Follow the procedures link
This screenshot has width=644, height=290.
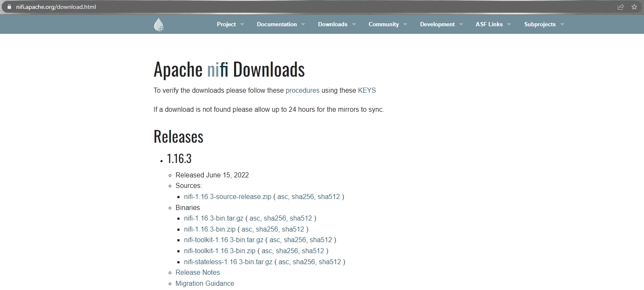pyautogui.click(x=302, y=91)
